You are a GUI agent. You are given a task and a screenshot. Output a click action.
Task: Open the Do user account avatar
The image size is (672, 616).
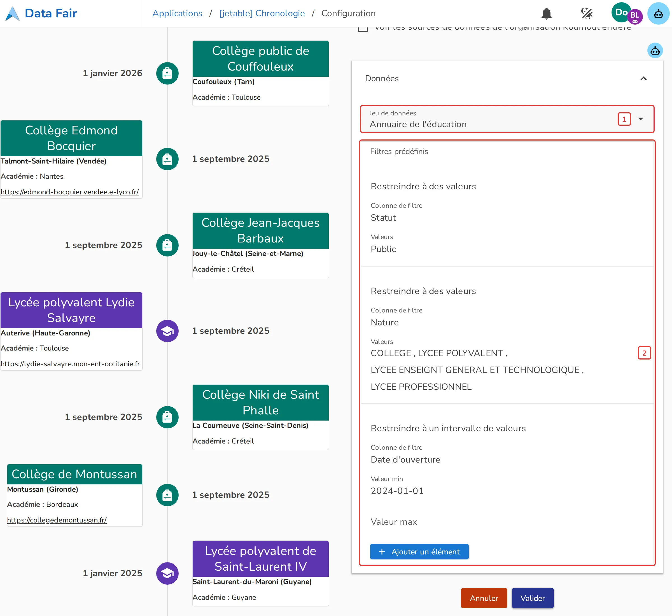point(621,12)
